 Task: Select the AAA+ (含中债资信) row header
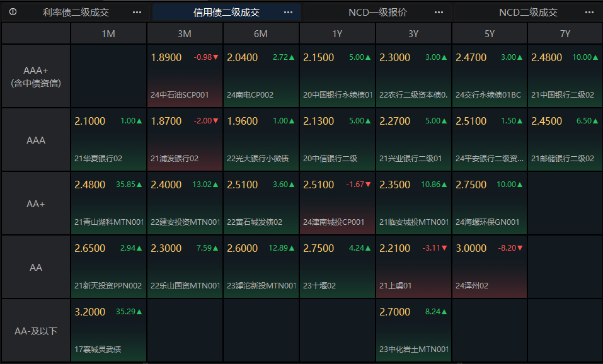pos(36,76)
